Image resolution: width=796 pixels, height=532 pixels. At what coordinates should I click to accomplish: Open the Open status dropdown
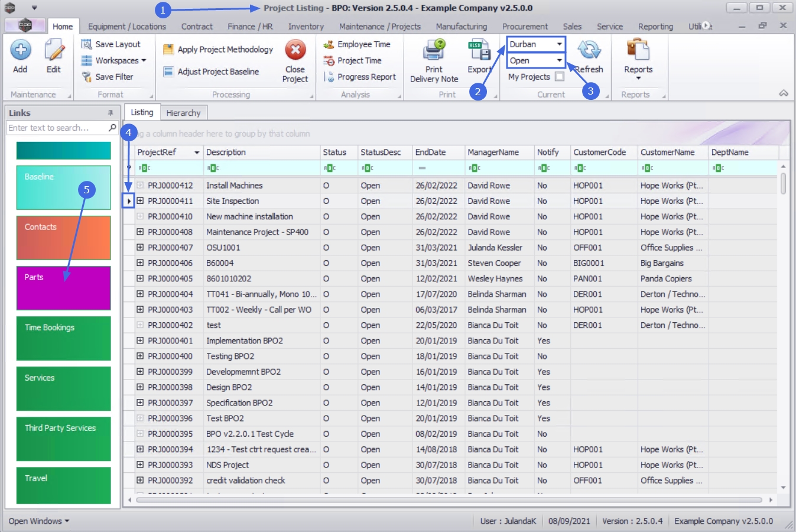(559, 60)
